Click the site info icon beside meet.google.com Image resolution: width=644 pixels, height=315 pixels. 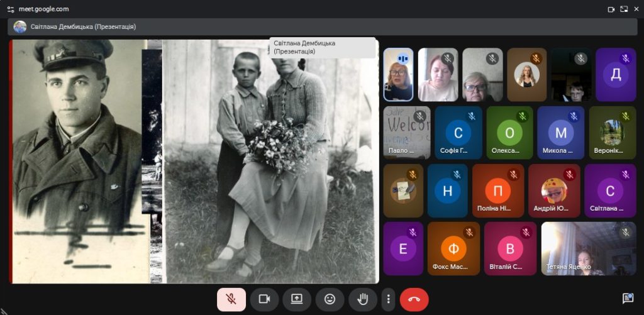10,9
